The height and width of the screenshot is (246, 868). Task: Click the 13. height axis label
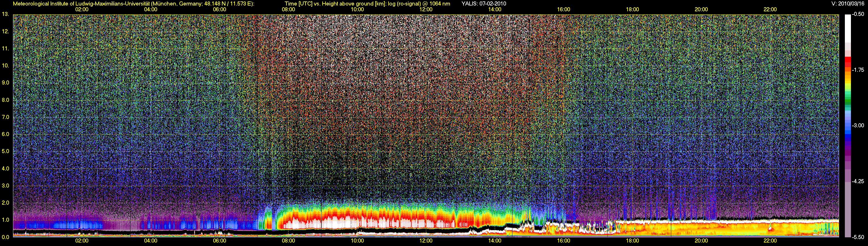(x=5, y=14)
